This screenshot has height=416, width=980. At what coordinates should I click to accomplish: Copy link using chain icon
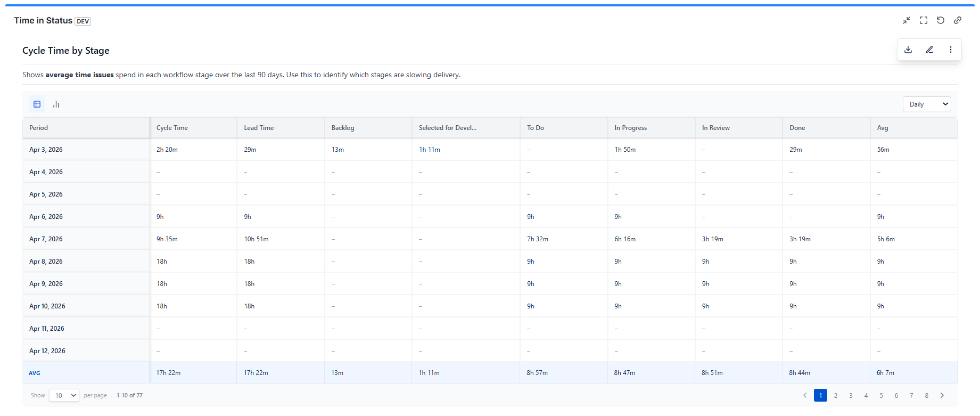pyautogui.click(x=958, y=20)
